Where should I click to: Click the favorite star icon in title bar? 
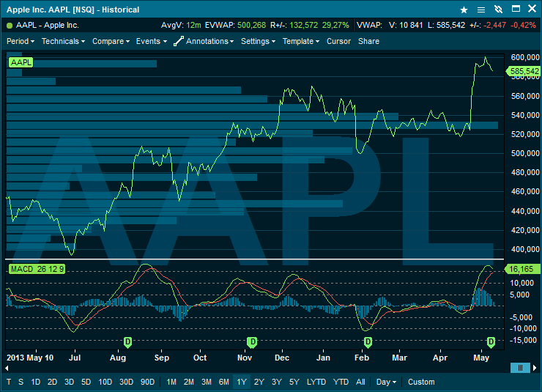pyautogui.click(x=464, y=10)
